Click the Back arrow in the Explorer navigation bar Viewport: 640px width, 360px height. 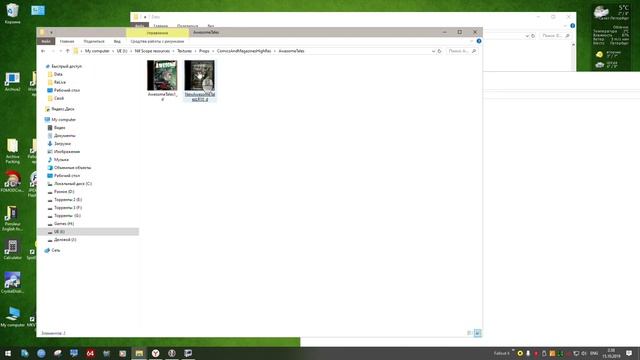pos(43,51)
